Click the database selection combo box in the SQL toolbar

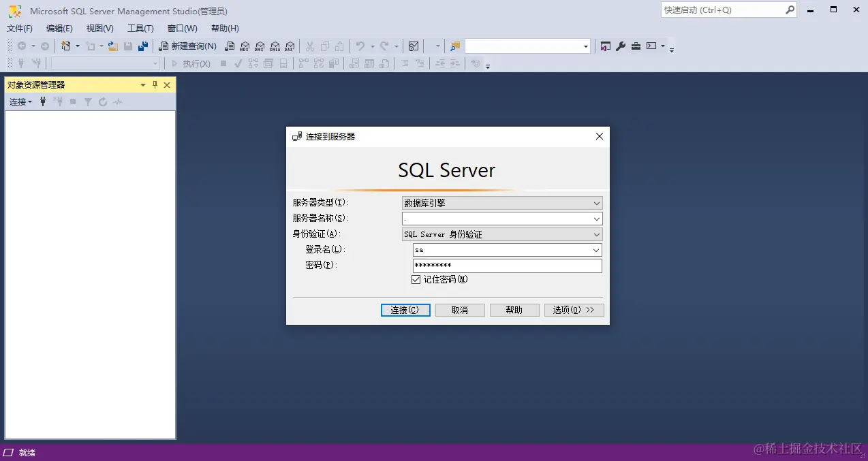click(x=106, y=63)
